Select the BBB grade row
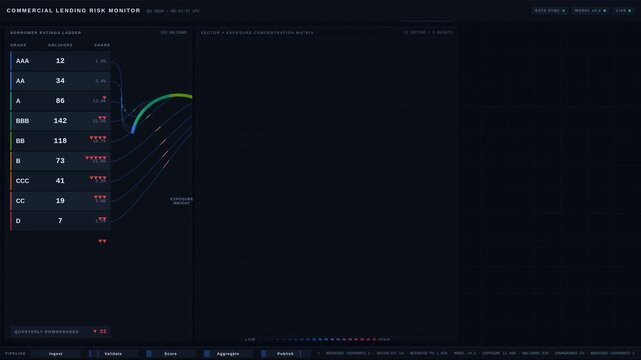The width and height of the screenshot is (641, 360). point(60,121)
